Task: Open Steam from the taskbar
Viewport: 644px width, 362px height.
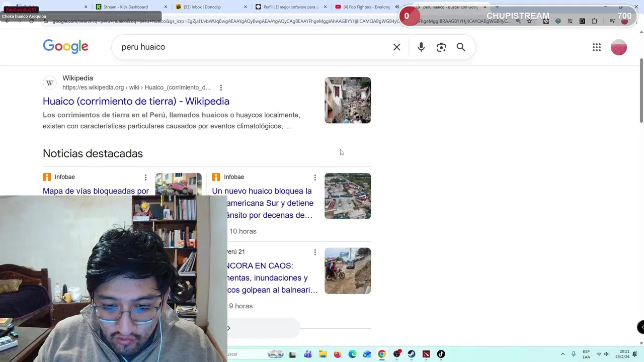Action: tap(412, 354)
